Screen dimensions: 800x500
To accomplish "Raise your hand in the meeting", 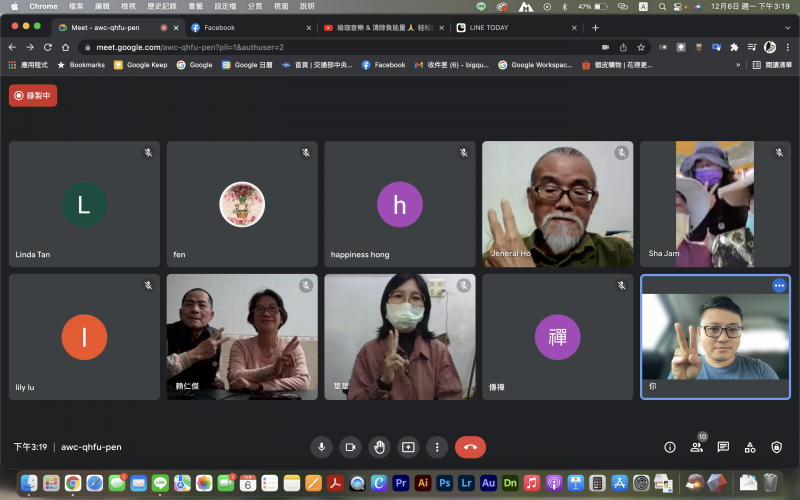I will tap(379, 447).
